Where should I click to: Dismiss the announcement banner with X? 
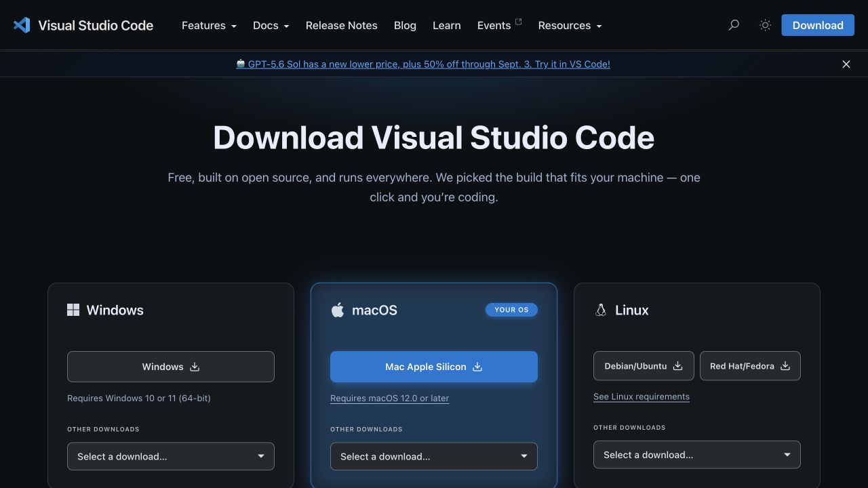846,64
